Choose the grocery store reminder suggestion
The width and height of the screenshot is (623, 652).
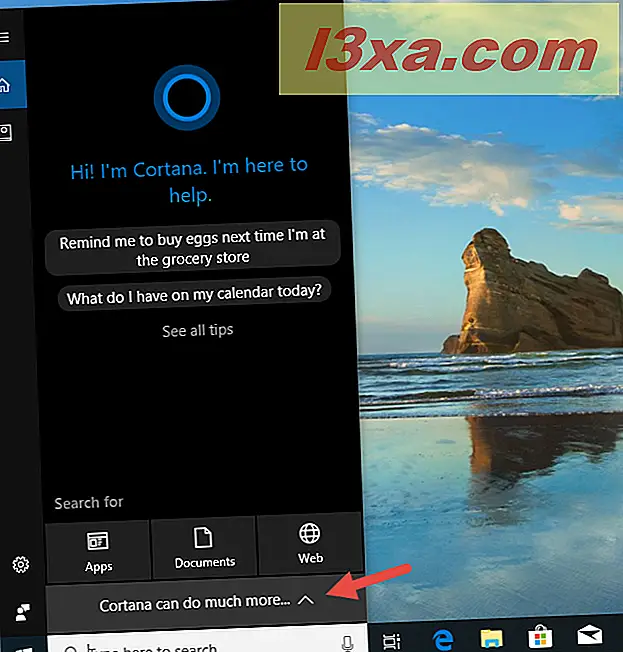(193, 248)
